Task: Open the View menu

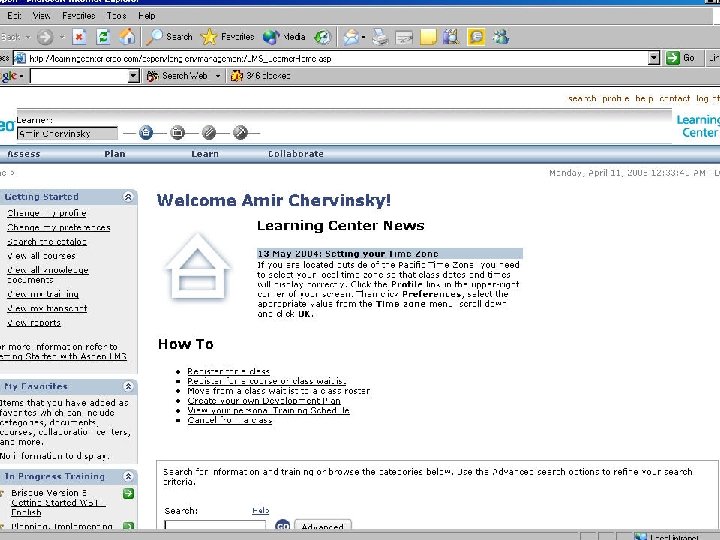Action: click(41, 16)
